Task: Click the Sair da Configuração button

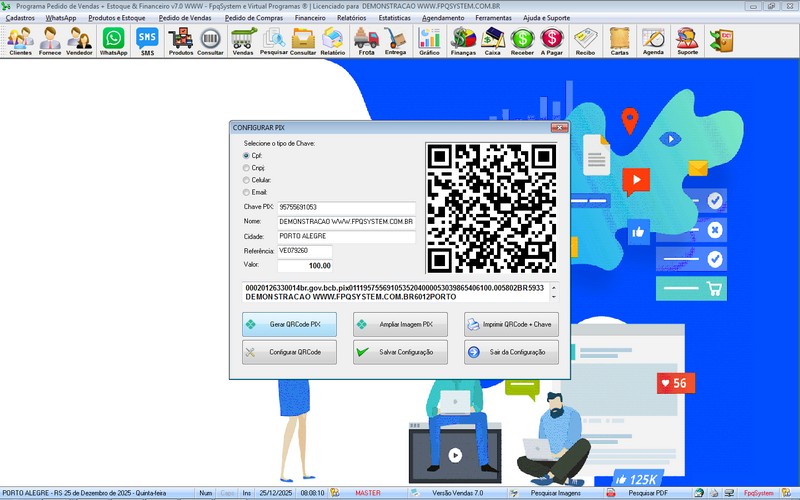Action: pyautogui.click(x=511, y=352)
